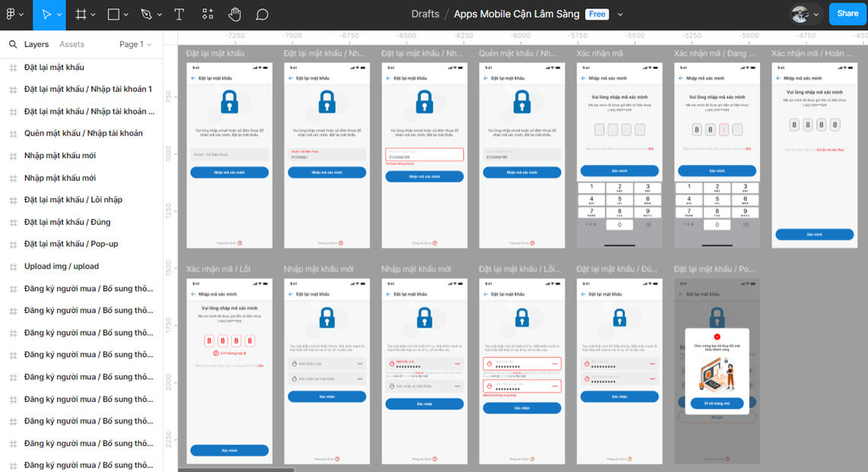868x472 pixels.
Task: Select the Text tool
Action: click(179, 14)
